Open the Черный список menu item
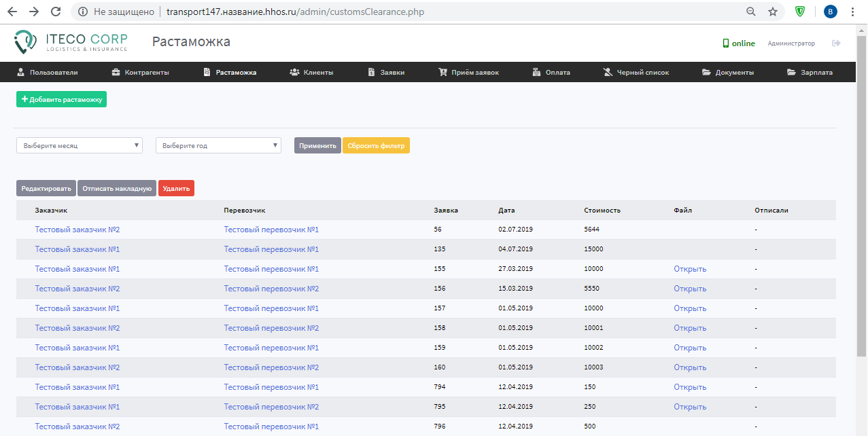The width and height of the screenshot is (868, 436). [636, 73]
